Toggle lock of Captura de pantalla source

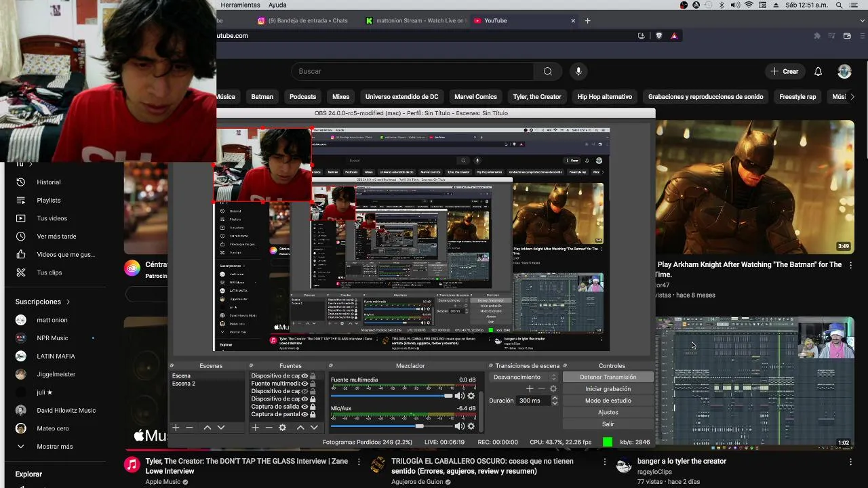pyautogui.click(x=313, y=414)
